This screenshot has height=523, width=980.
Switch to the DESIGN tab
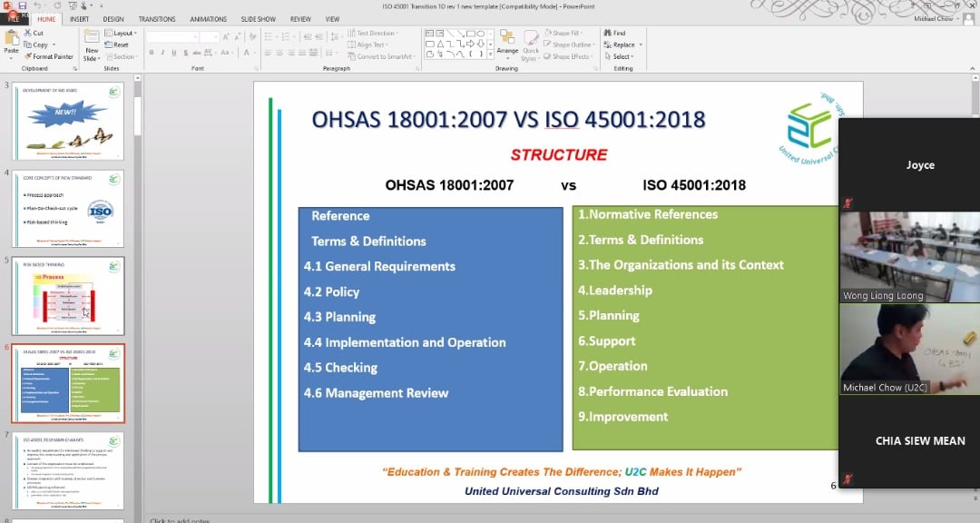113,19
